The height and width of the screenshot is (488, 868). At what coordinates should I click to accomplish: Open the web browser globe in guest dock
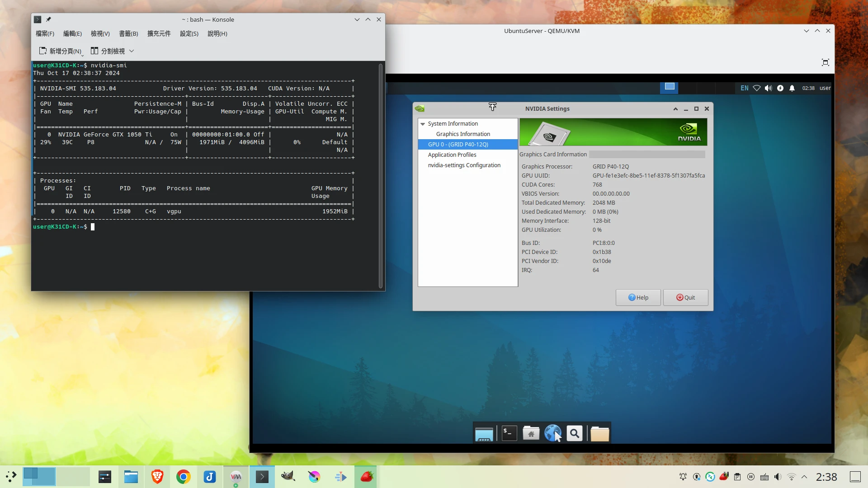coord(552,433)
